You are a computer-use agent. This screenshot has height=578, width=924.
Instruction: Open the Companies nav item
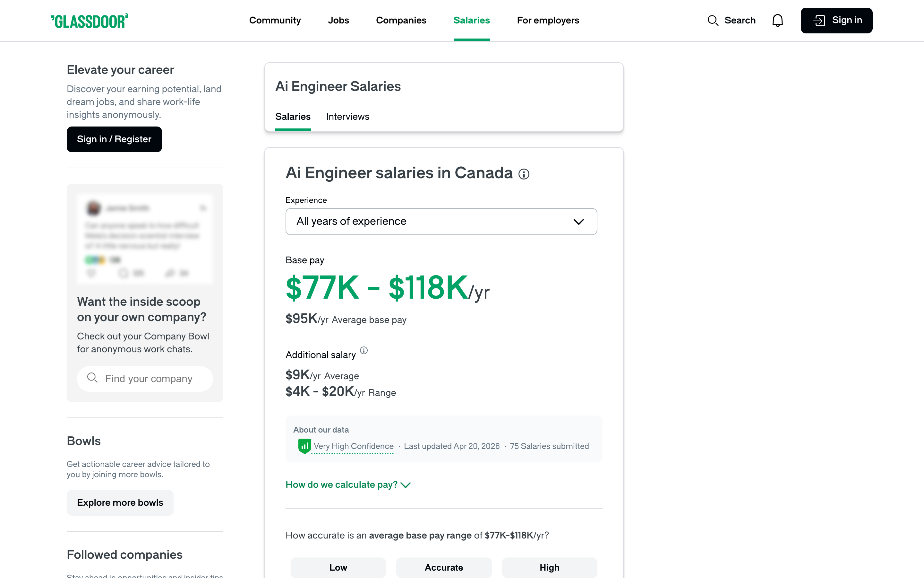coord(401,20)
